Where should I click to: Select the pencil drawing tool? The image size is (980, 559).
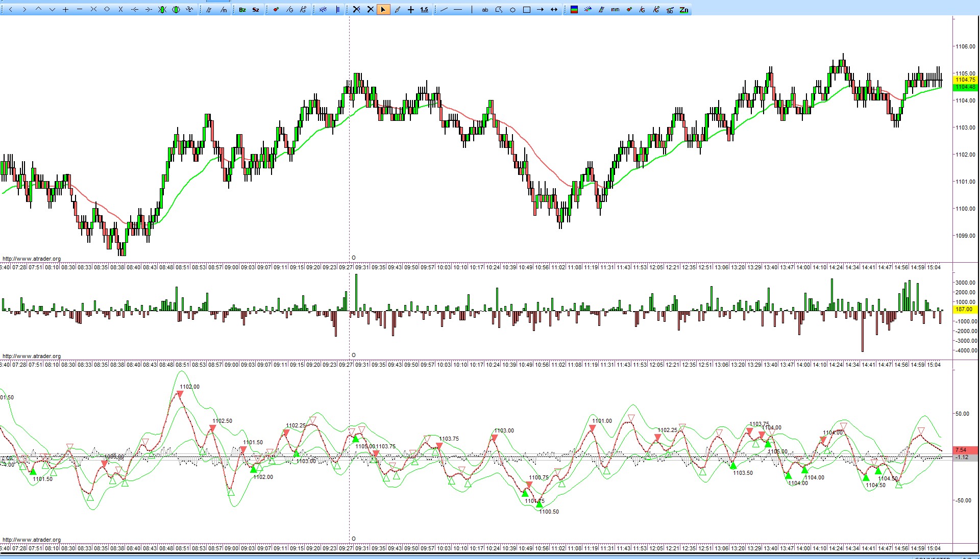pos(397,10)
